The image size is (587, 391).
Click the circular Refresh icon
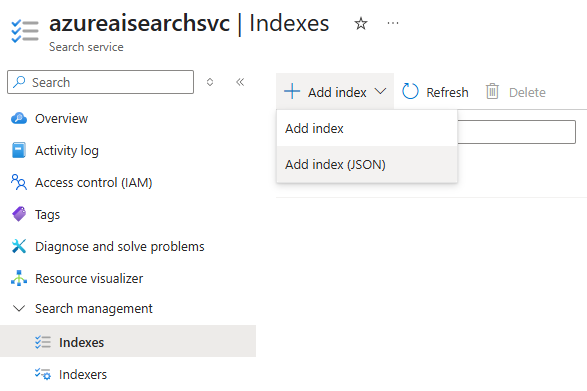(x=410, y=91)
